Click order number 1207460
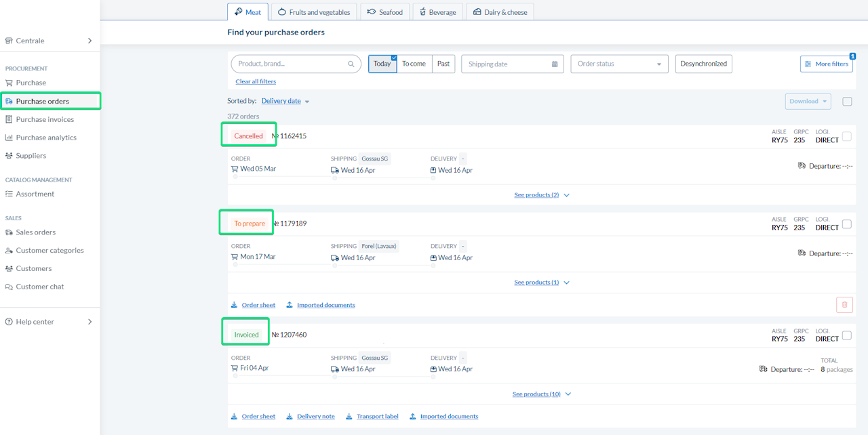 point(290,335)
